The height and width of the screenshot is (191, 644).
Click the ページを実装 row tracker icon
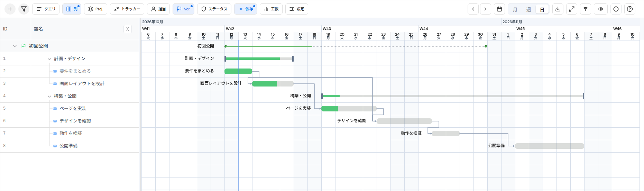tap(55, 109)
